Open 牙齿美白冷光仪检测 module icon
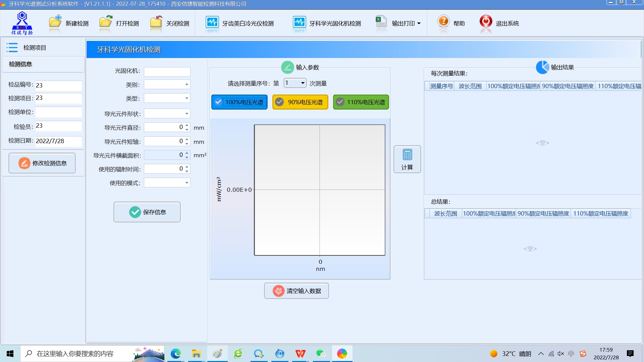 point(212,22)
